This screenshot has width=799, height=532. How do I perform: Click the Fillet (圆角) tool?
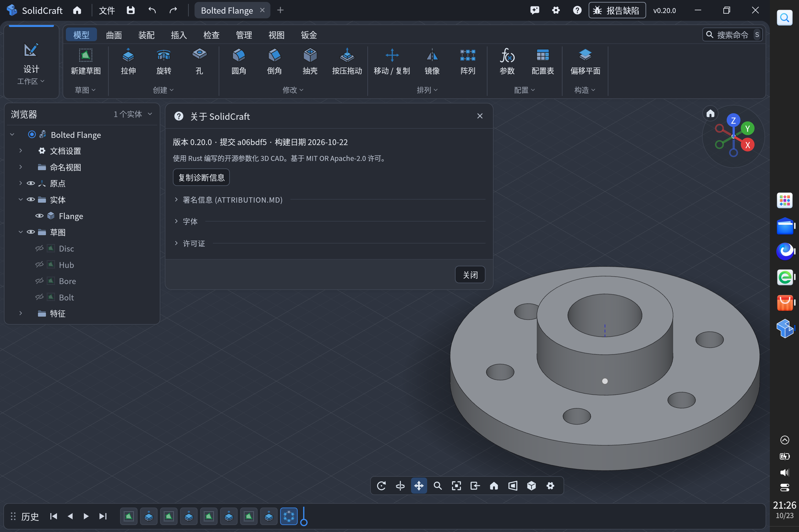click(239, 62)
